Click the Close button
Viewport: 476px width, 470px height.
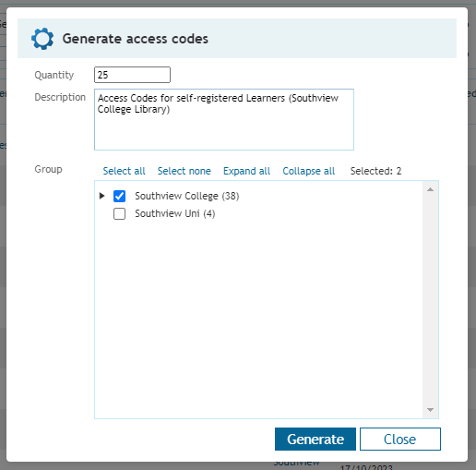click(x=400, y=439)
